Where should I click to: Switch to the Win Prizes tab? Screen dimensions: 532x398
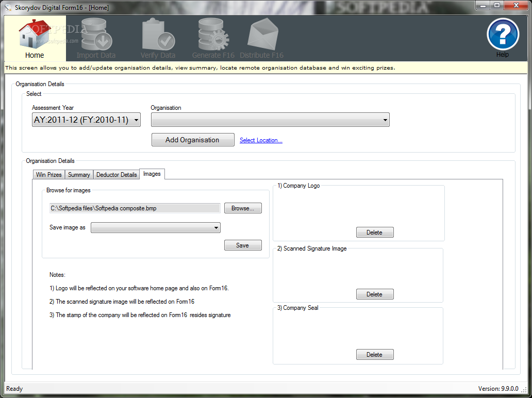pyautogui.click(x=48, y=175)
